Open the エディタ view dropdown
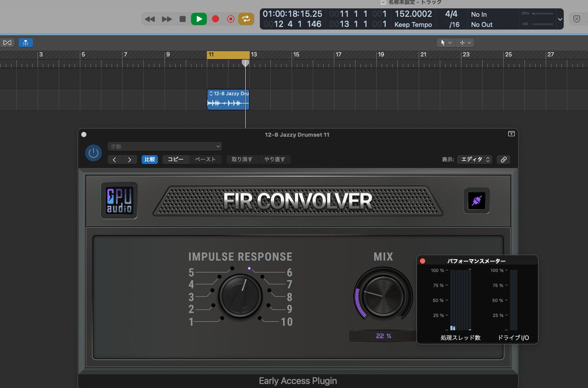Screen dimensions: 588x388 [474, 160]
